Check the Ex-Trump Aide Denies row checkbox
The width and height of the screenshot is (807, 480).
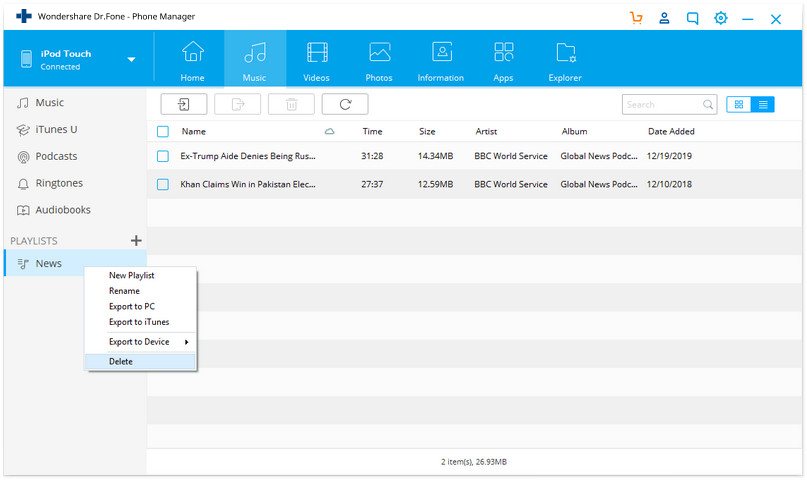click(163, 156)
